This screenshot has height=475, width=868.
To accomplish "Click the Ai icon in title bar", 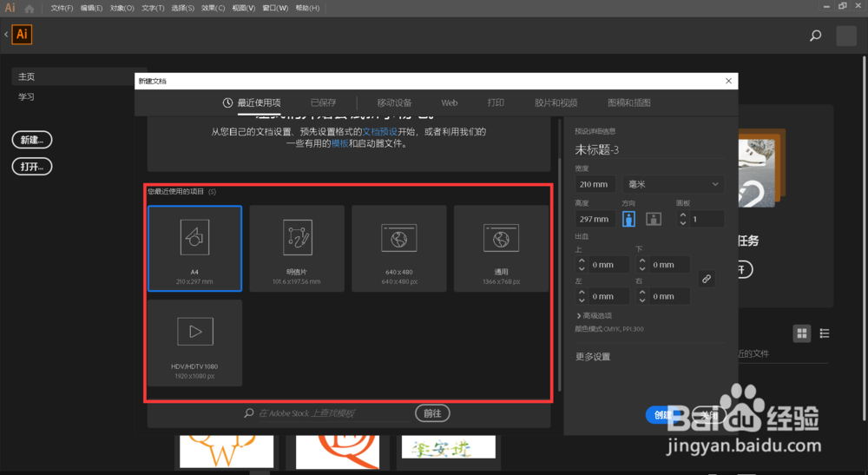I will [x=10, y=8].
